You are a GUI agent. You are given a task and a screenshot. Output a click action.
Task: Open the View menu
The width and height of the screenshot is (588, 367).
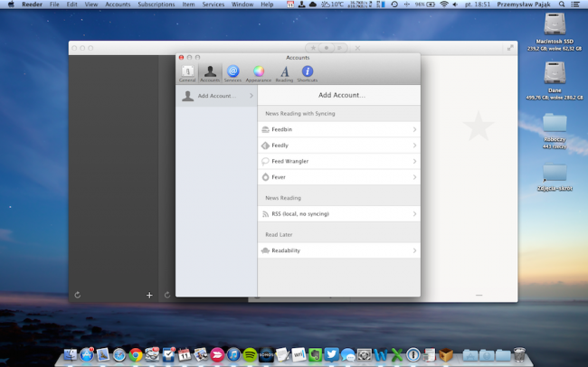[x=91, y=5]
